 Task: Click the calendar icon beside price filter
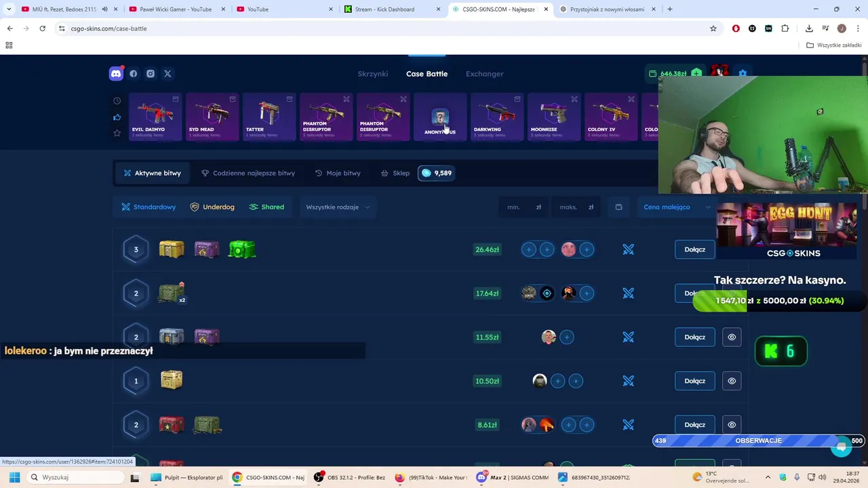tap(618, 207)
